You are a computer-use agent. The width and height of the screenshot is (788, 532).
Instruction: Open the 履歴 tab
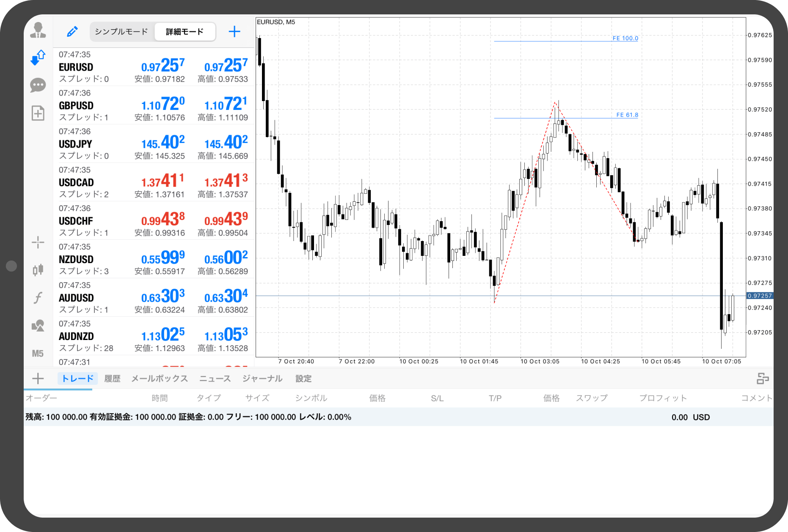click(112, 378)
